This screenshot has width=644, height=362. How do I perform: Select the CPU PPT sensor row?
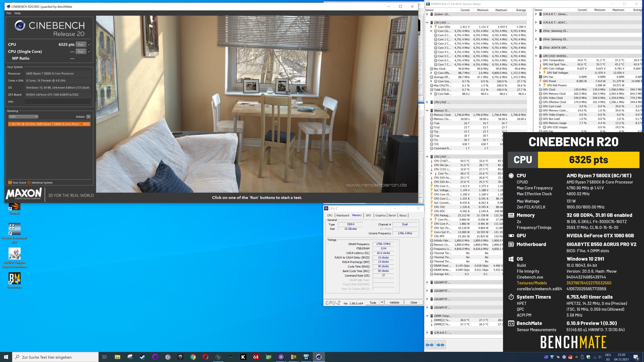[466, 236]
